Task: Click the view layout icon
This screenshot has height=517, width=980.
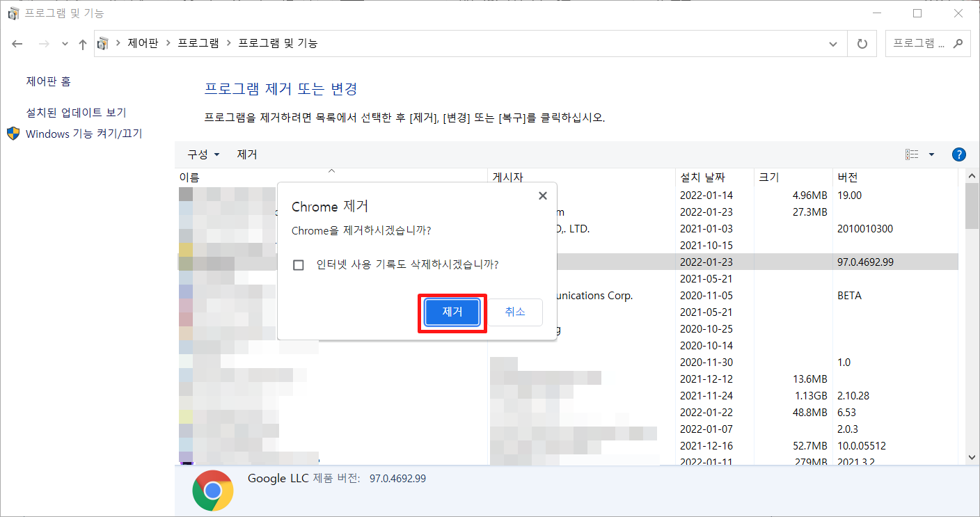Action: (x=912, y=154)
